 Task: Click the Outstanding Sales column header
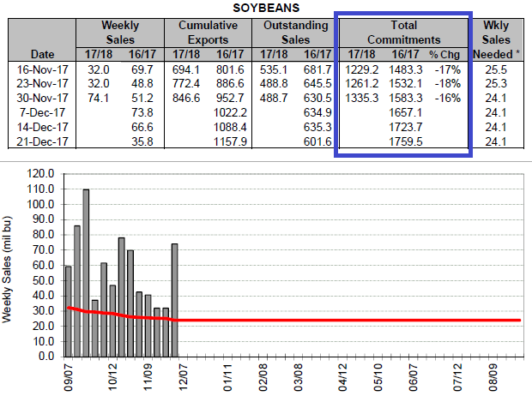coord(292,33)
